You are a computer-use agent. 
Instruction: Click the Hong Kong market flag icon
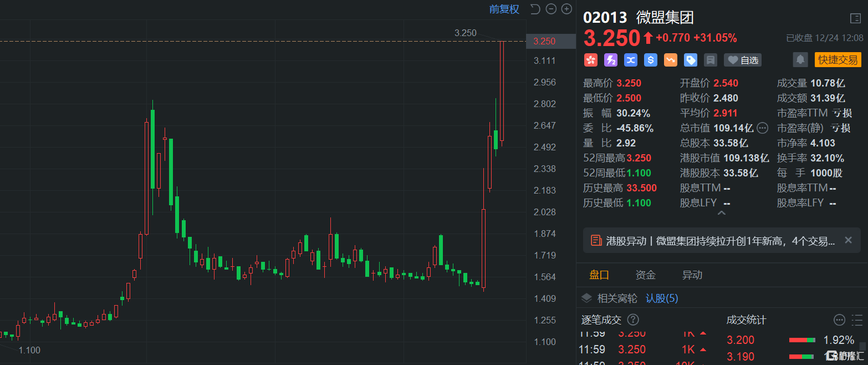tap(590, 60)
